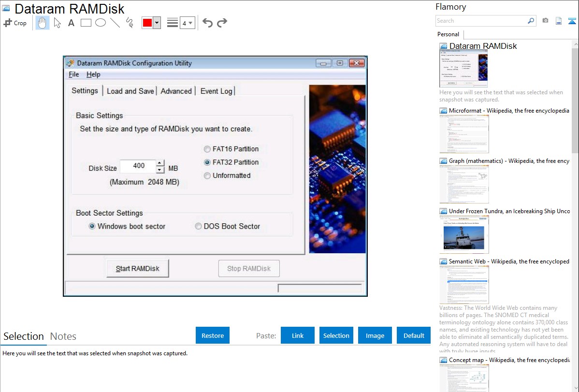The image size is (579, 392).
Task: Click the page document icon in Flamory panel
Action: 559,21
